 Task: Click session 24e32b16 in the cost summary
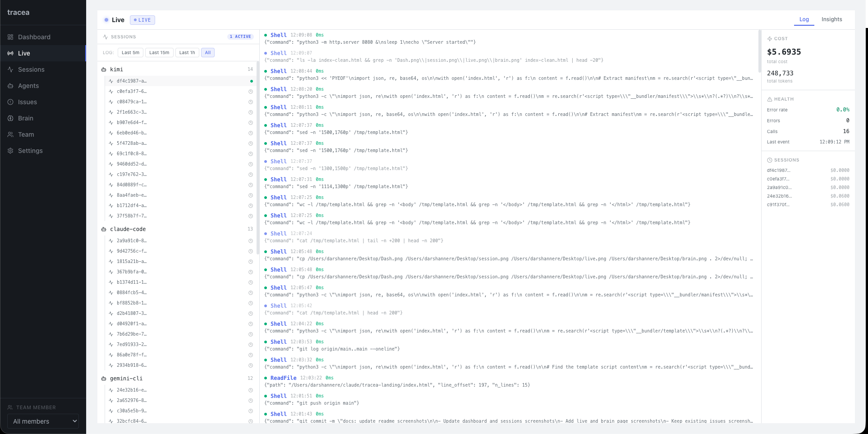pos(808,196)
